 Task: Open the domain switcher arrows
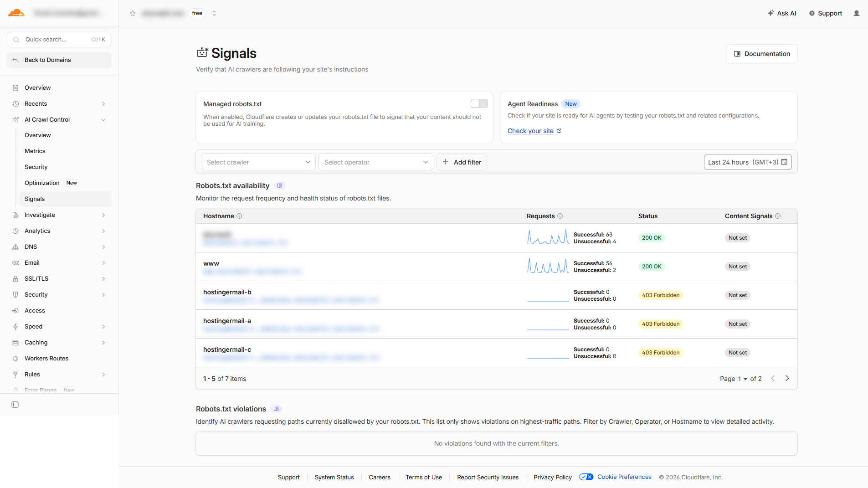click(x=214, y=13)
